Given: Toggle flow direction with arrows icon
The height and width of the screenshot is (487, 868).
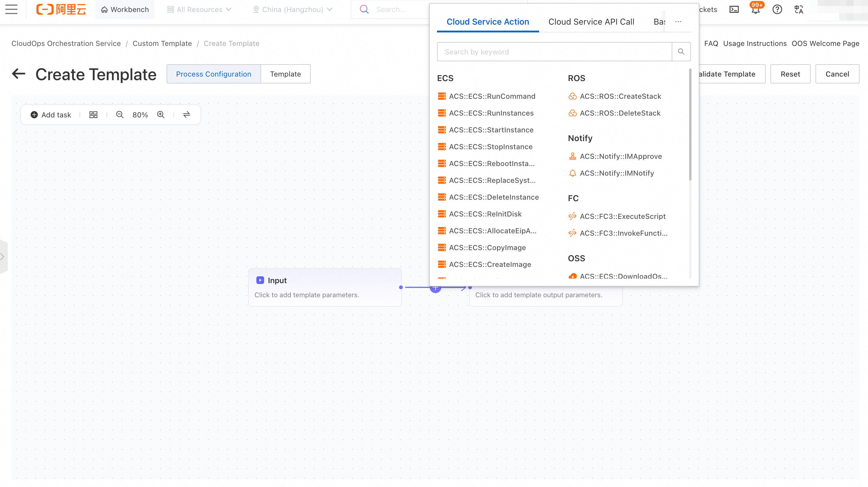Looking at the screenshot, I should [x=186, y=115].
